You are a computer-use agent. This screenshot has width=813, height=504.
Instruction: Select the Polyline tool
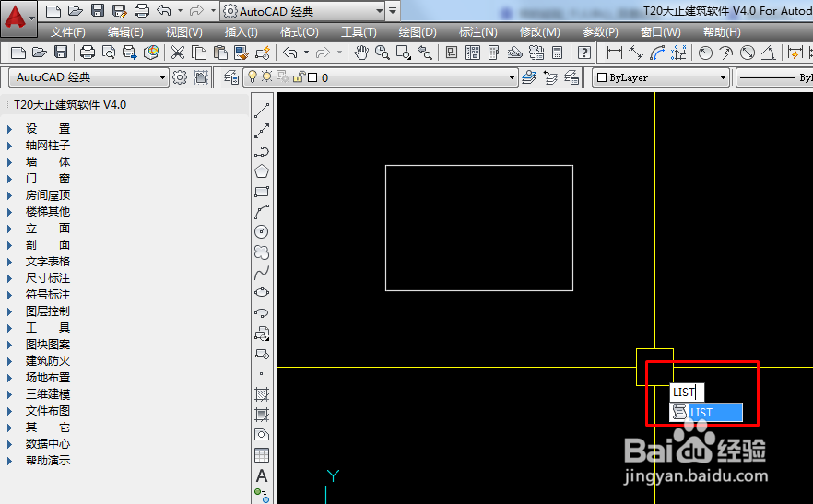point(262,151)
